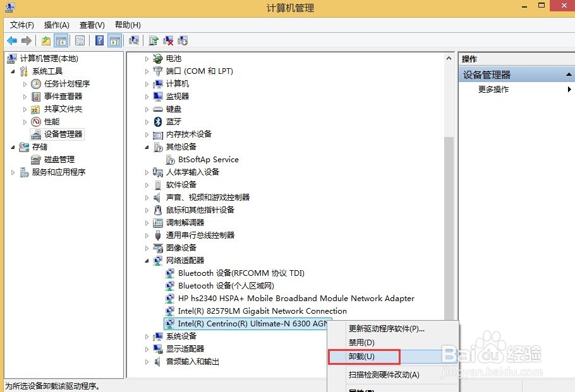
Task: Collapse the 其他设备 category
Action: pos(147,147)
